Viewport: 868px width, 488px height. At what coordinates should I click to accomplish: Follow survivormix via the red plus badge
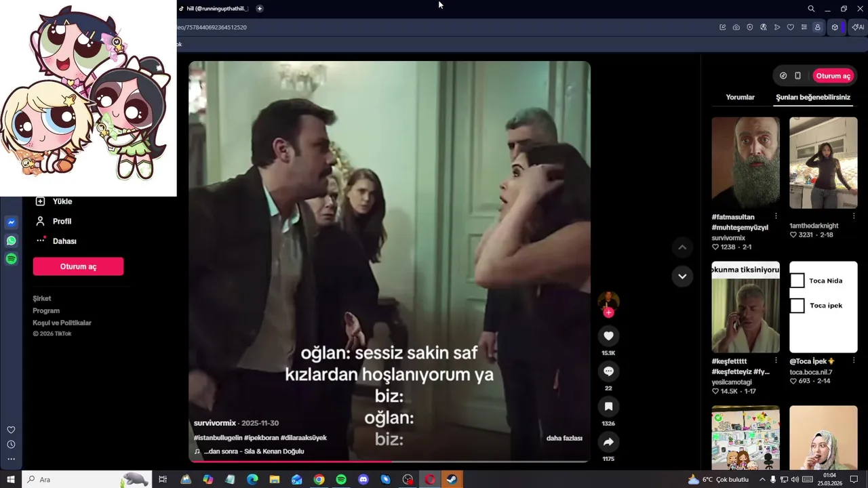pos(608,312)
